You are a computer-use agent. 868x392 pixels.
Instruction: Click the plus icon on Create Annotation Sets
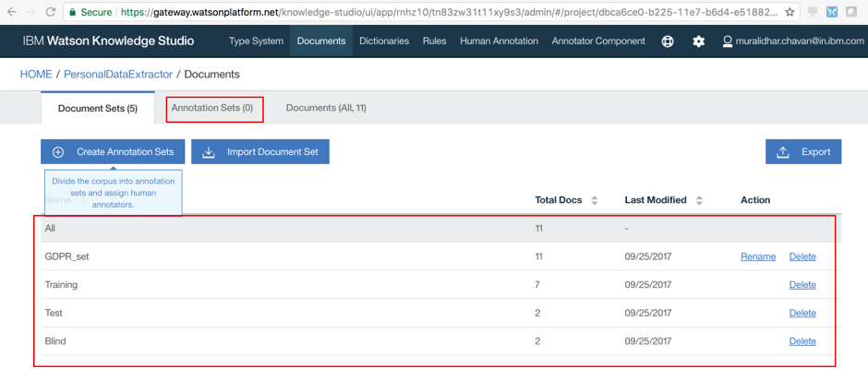coord(58,152)
